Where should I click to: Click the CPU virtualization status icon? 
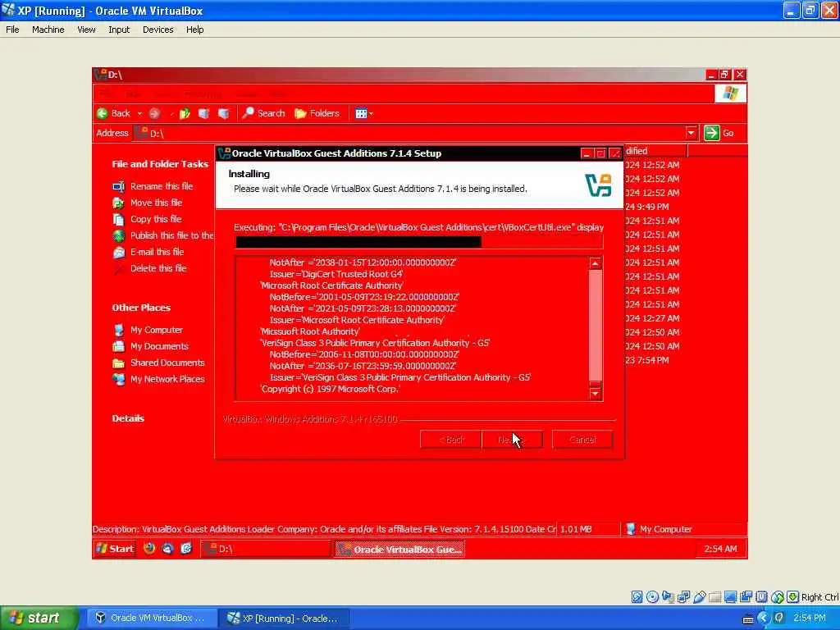click(x=761, y=597)
